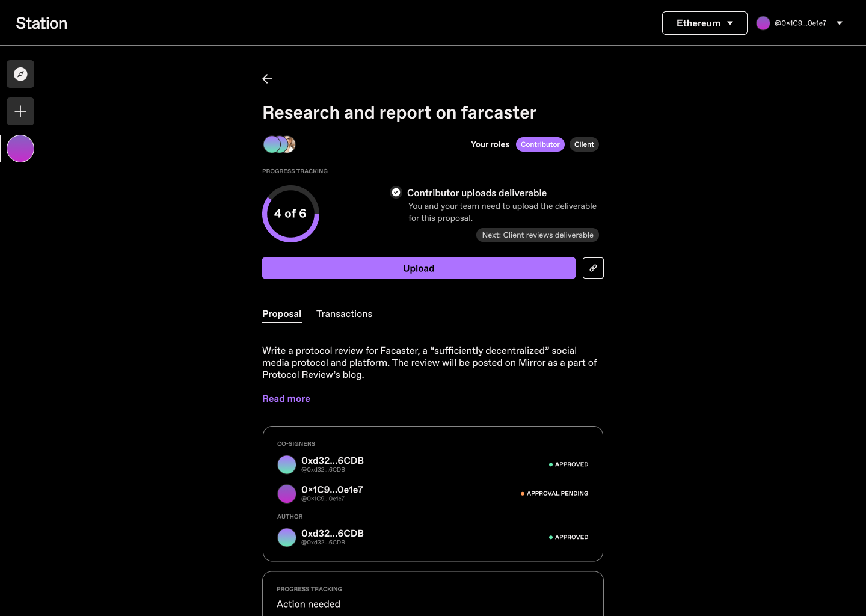This screenshot has width=866, height=616.
Task: Click the author 0xd32...6CDB avatar
Action: point(287,537)
